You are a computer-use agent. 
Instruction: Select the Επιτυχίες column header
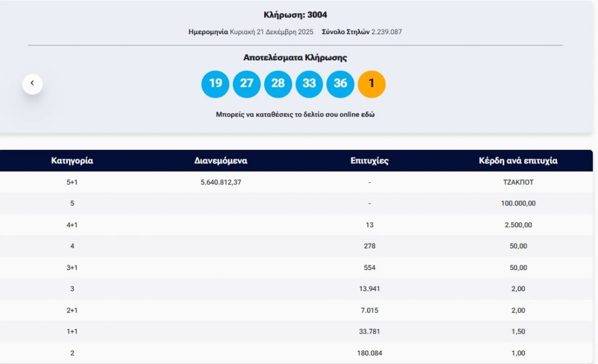click(369, 160)
